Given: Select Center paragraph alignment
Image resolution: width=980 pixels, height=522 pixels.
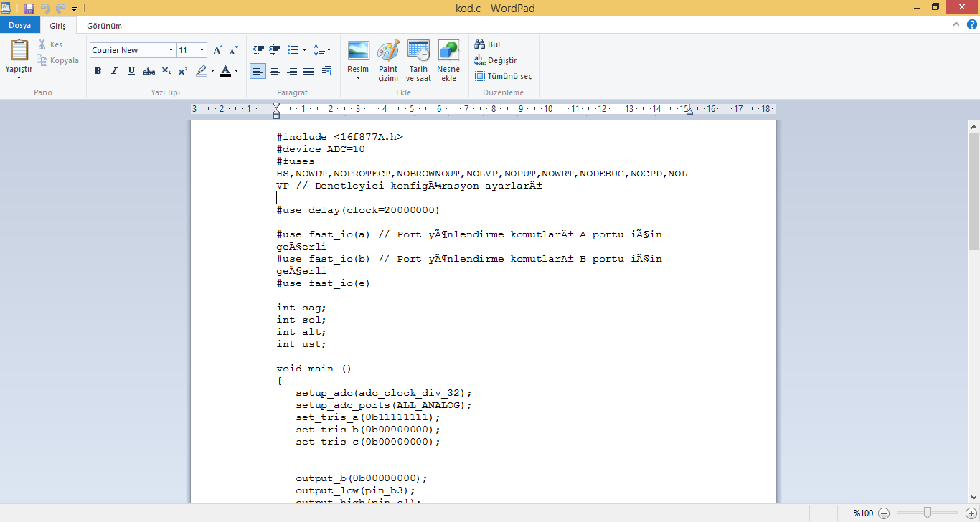Looking at the screenshot, I should (275, 70).
